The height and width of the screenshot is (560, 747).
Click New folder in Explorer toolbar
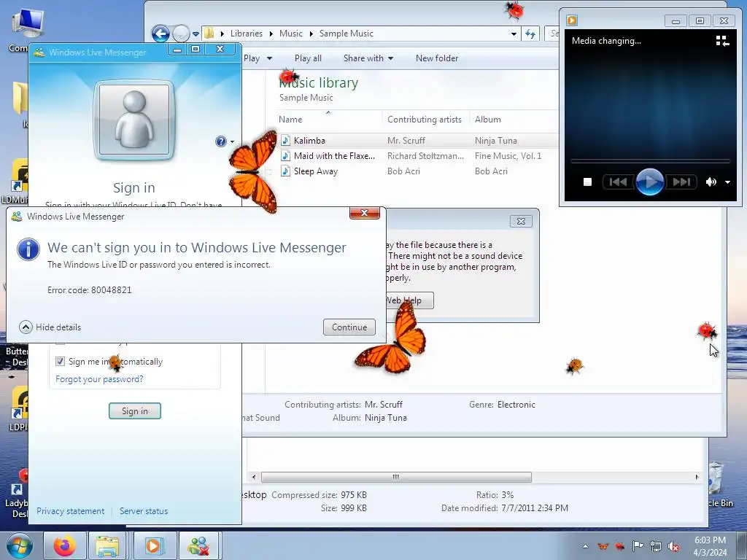tap(437, 58)
